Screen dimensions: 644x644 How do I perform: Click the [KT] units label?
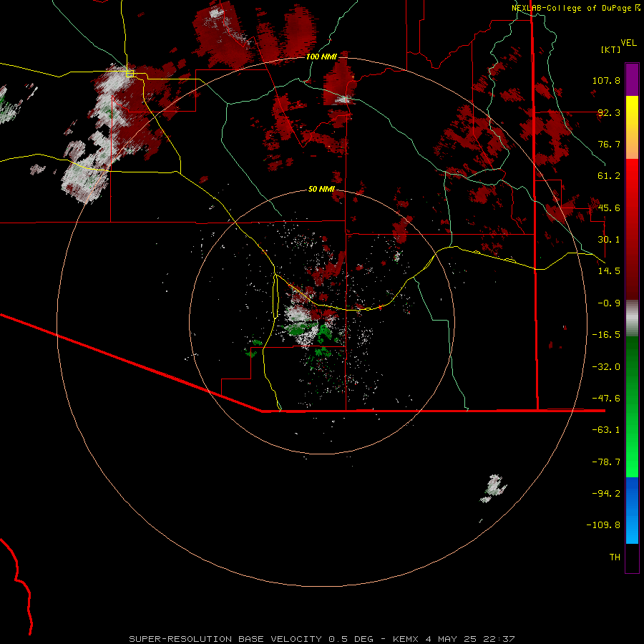coord(610,49)
